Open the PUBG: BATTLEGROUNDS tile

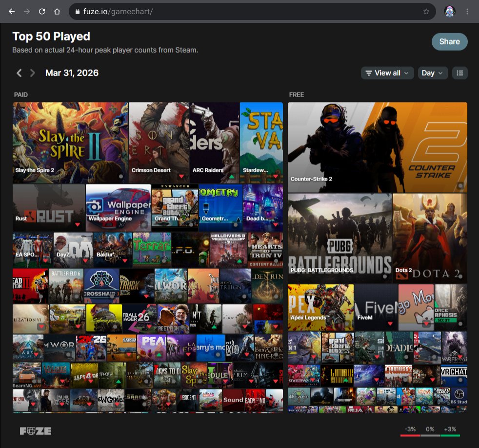pos(339,238)
